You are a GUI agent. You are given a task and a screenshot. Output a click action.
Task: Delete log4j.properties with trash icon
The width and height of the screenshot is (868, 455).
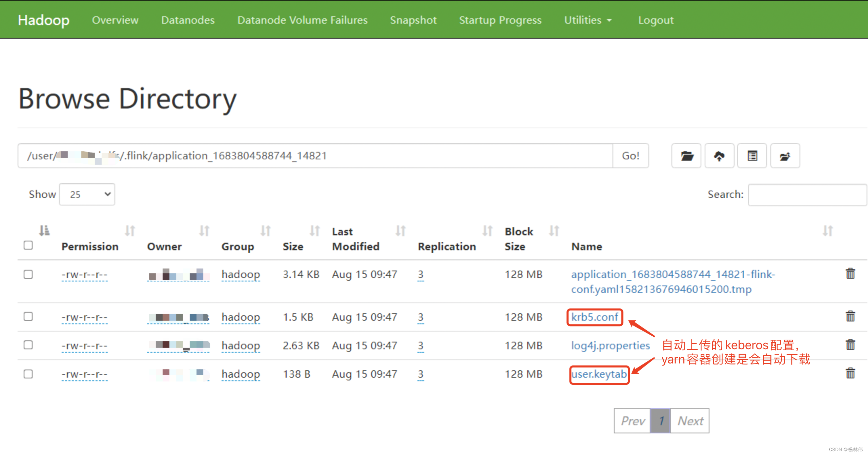[x=850, y=345]
